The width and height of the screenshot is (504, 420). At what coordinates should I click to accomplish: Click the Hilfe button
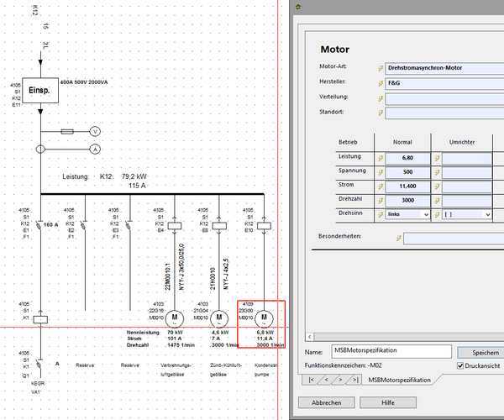click(387, 402)
